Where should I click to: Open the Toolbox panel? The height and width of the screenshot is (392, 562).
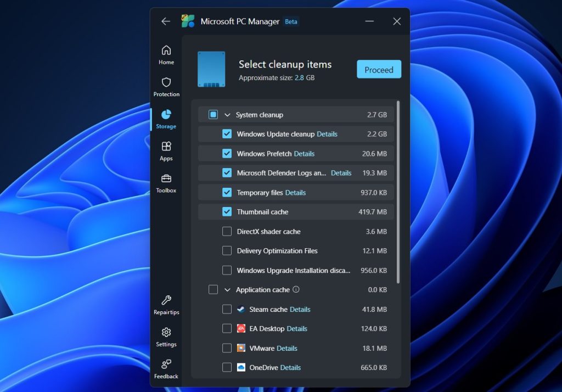(166, 182)
